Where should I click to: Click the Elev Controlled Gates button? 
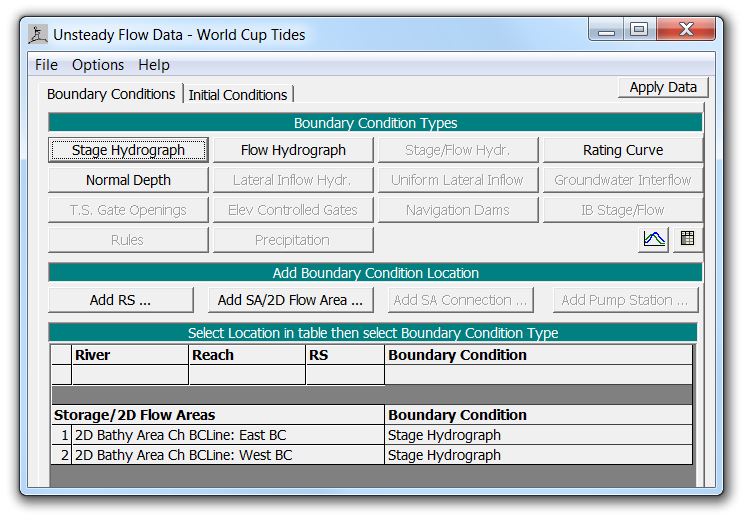293,211
